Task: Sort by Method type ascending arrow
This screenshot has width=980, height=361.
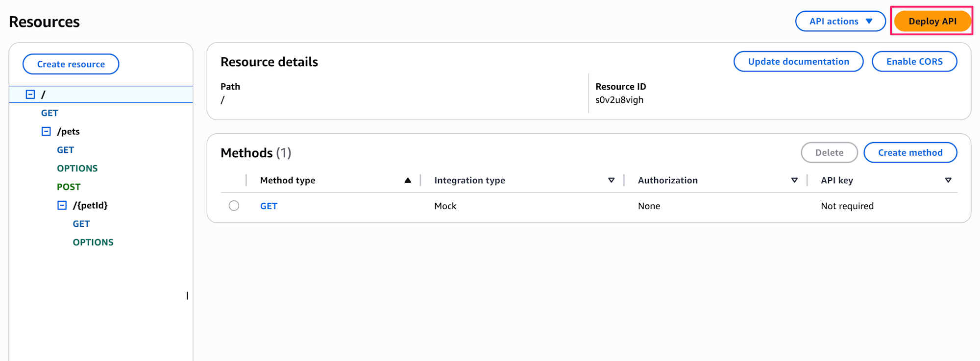Action: click(x=408, y=180)
